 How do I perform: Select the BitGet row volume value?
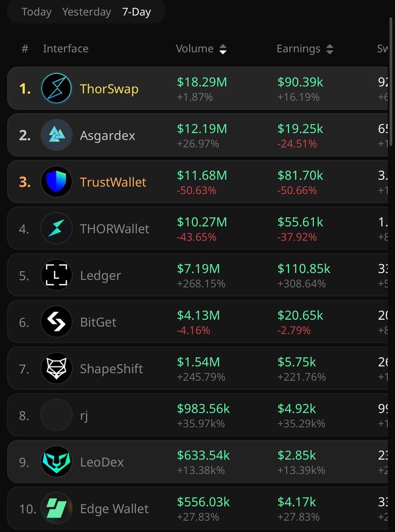coord(198,315)
